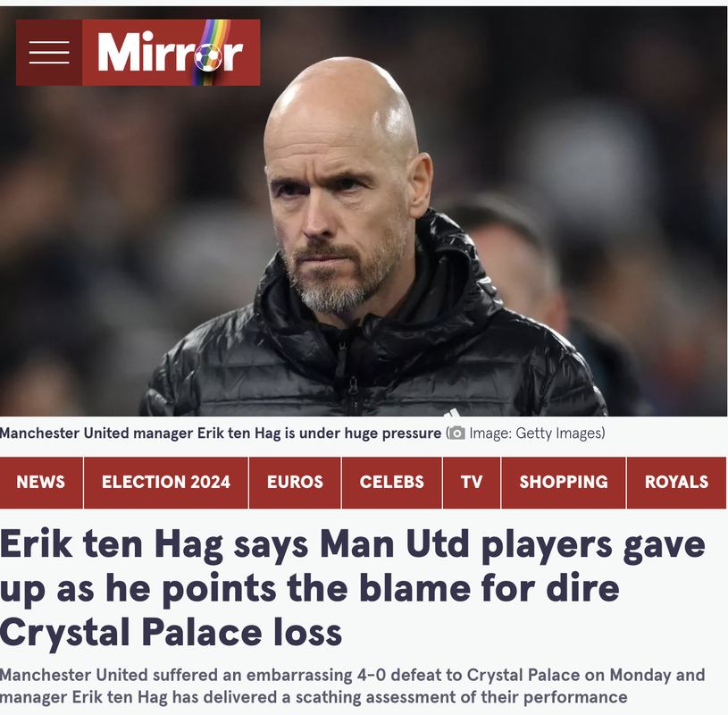Open the CELEBS section
Viewport: 728px width, 715px height.
(x=392, y=483)
